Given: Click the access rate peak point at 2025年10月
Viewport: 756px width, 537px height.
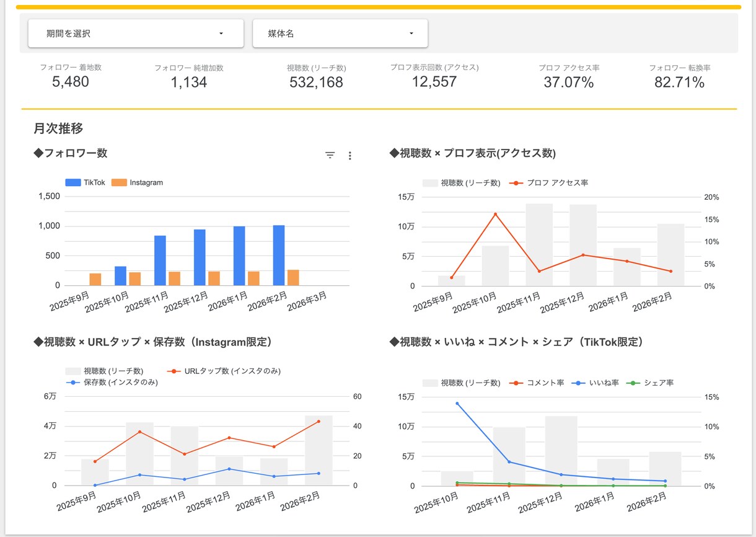Looking at the screenshot, I should pyautogui.click(x=495, y=214).
